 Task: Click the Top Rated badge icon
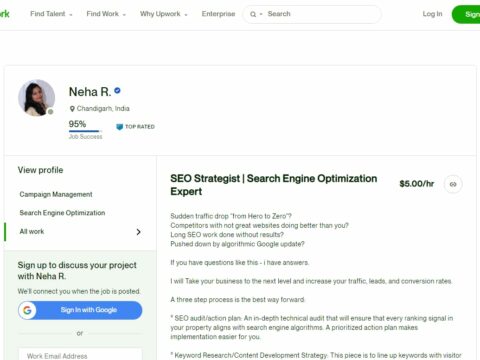119,127
